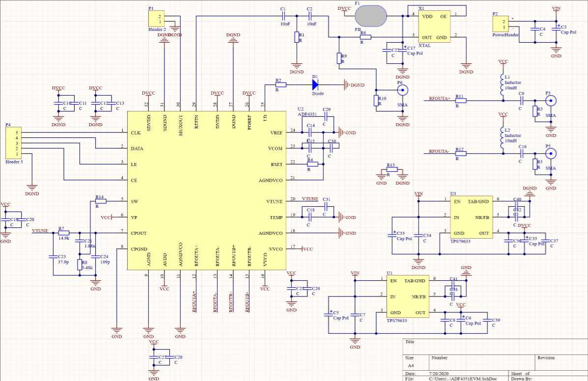
Task: Select the U1 TPS79633 regulator block
Action: point(408,297)
